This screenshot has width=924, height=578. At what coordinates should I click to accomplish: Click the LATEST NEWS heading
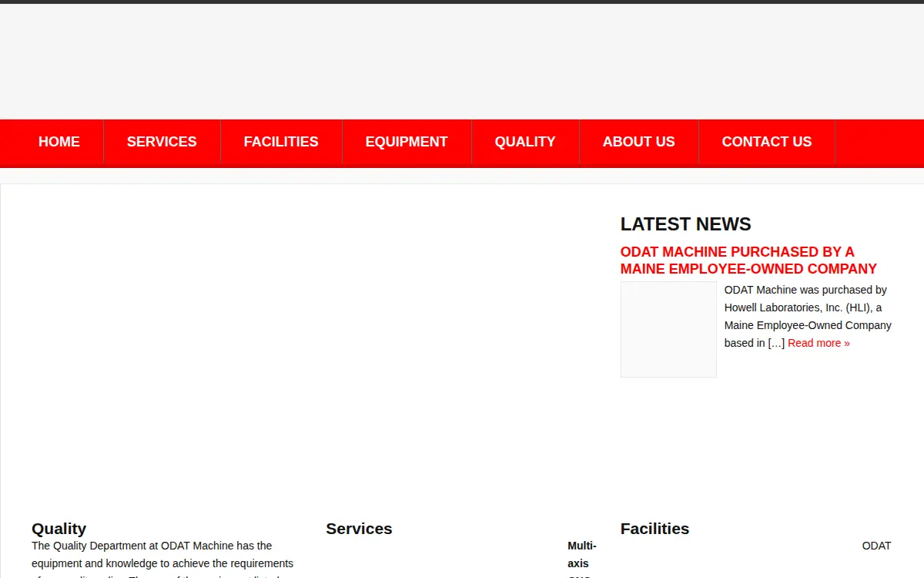[x=685, y=224]
